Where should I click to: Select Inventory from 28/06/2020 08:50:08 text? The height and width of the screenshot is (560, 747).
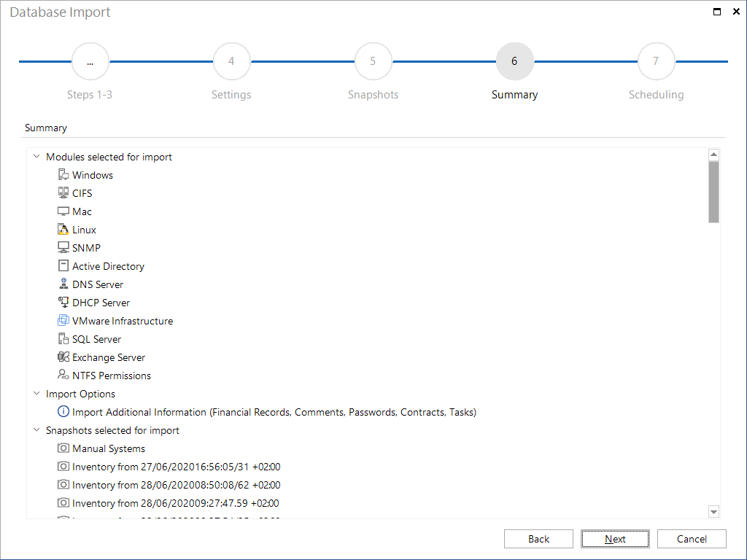click(x=177, y=485)
